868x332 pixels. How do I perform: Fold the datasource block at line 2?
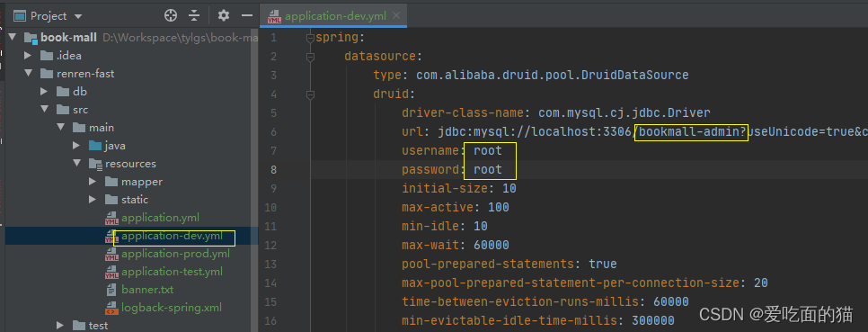pos(310,56)
